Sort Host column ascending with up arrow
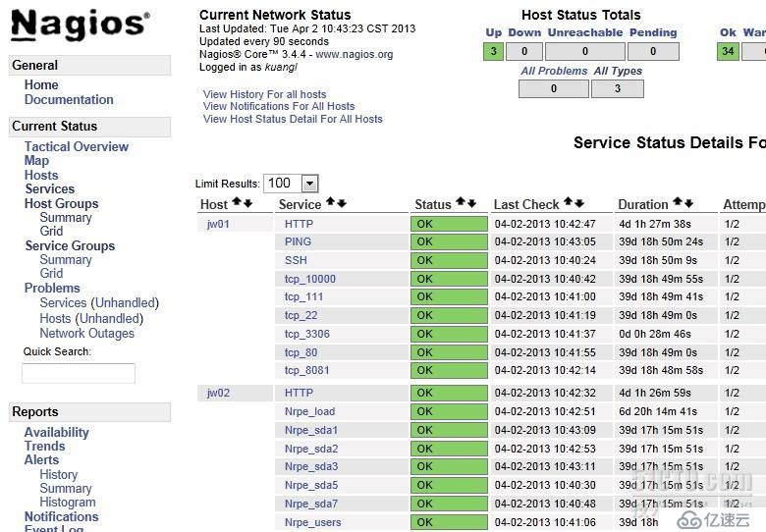 [237, 201]
